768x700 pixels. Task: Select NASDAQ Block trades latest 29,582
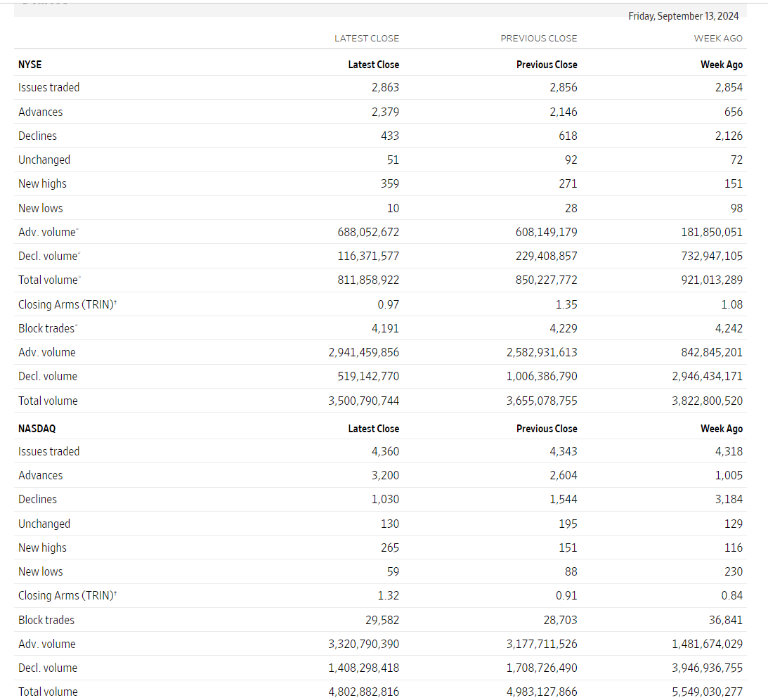[382, 621]
